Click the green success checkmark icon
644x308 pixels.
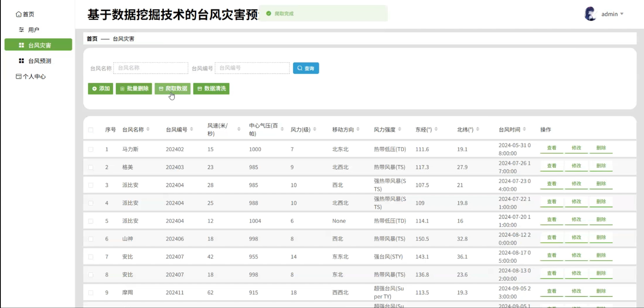pyautogui.click(x=268, y=14)
